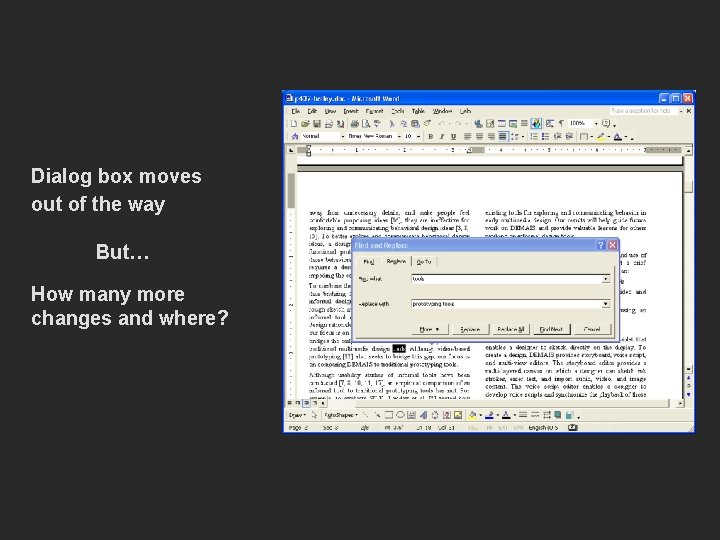Screen dimensions: 720x540
Task: Open the AutoShapes menu
Action: pyautogui.click(x=341, y=415)
